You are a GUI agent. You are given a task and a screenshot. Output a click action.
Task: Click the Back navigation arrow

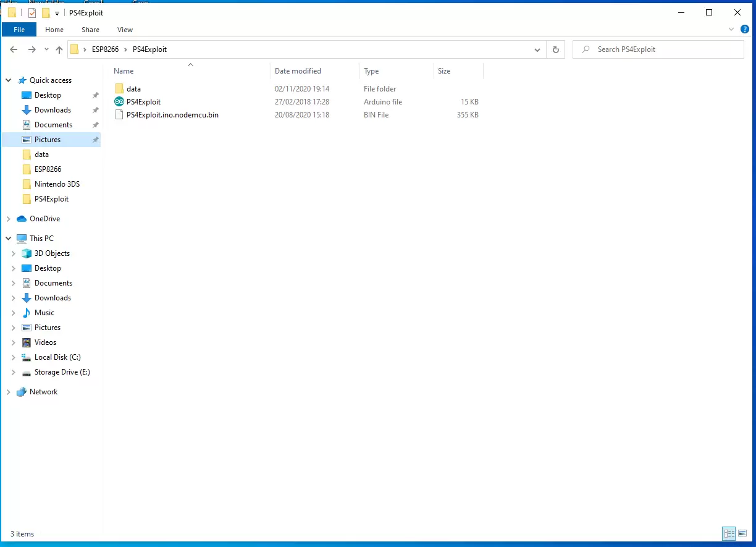click(14, 49)
